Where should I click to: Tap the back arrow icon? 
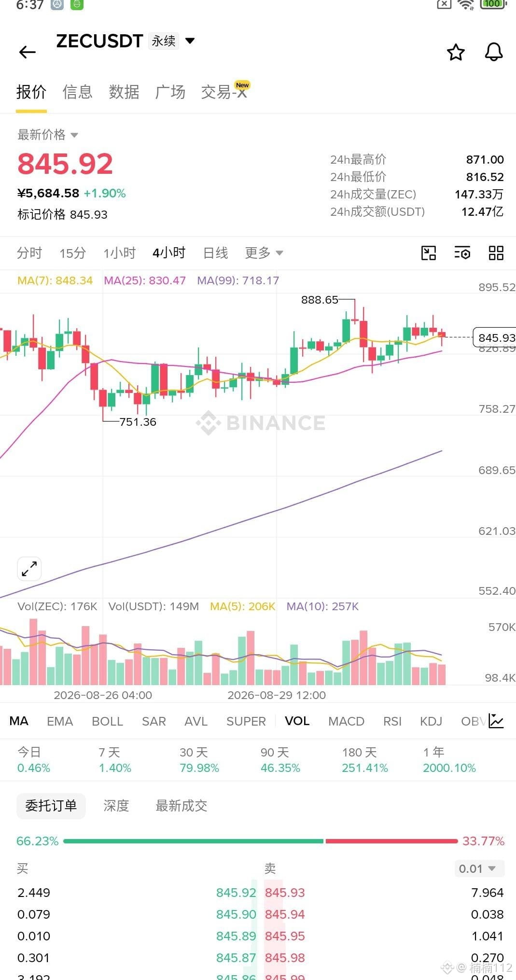tap(27, 52)
